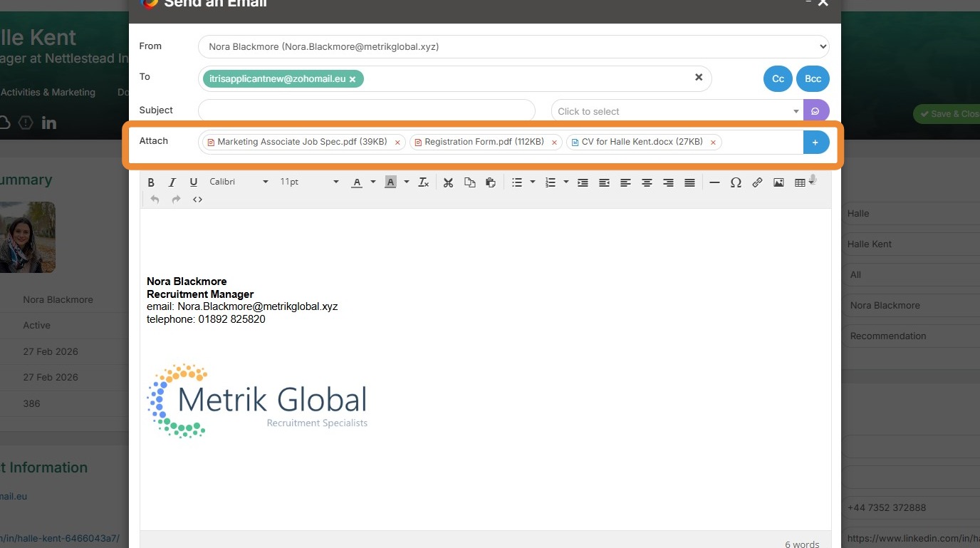Screen dimensions: 980x548
Task: Click the Subject input field
Action: click(x=367, y=111)
